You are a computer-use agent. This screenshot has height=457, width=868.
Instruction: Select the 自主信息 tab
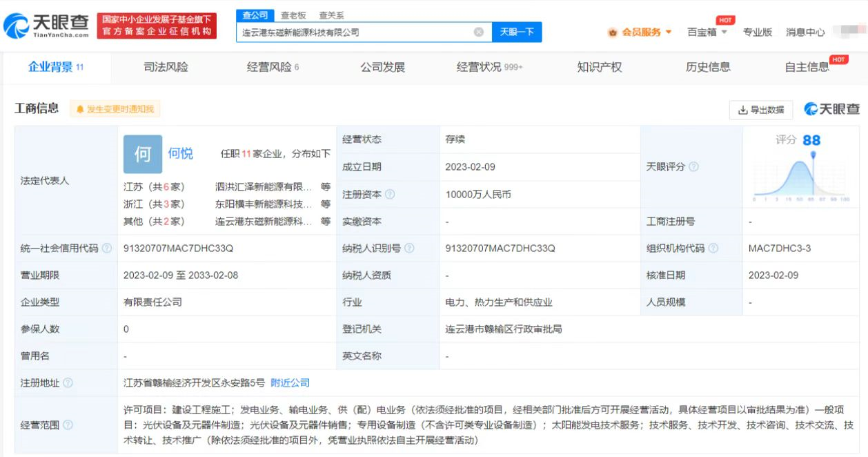[x=807, y=67]
